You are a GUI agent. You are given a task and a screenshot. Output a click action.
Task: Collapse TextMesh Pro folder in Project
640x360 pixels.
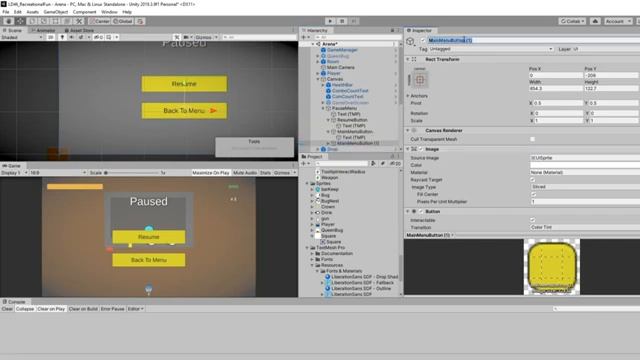coord(308,248)
